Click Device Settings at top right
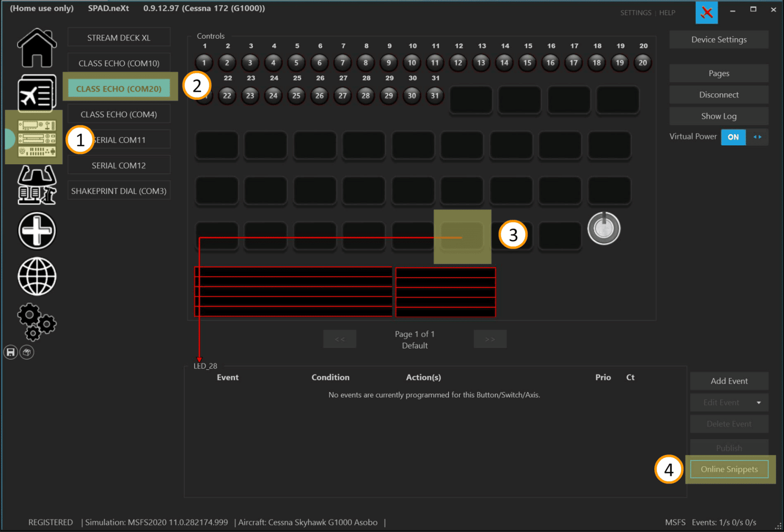The height and width of the screenshot is (532, 784). pyautogui.click(x=718, y=39)
